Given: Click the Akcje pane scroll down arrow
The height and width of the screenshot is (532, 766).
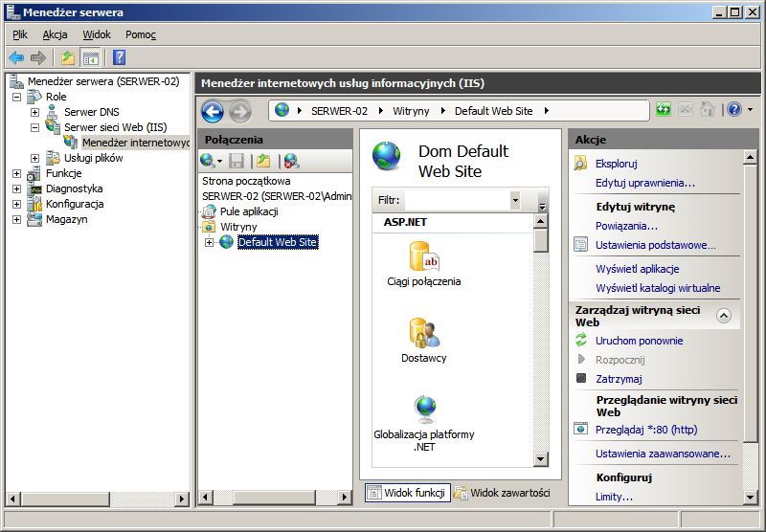Looking at the screenshot, I should coord(750,498).
